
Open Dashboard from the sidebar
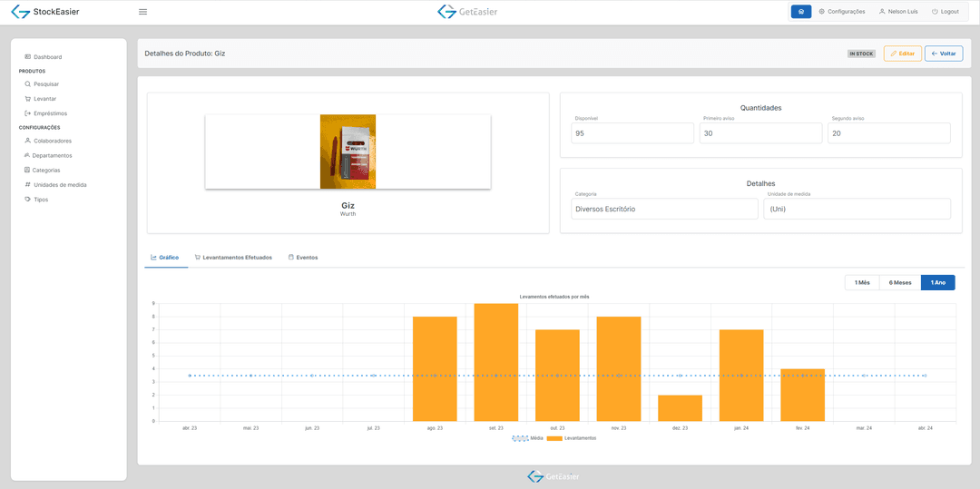point(47,57)
